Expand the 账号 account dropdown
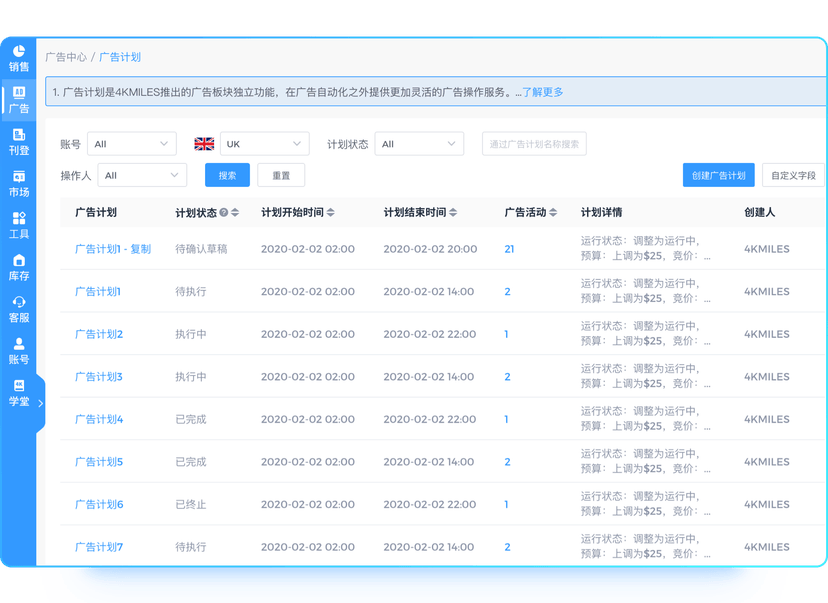Image resolution: width=828 pixels, height=603 pixels. pos(131,144)
